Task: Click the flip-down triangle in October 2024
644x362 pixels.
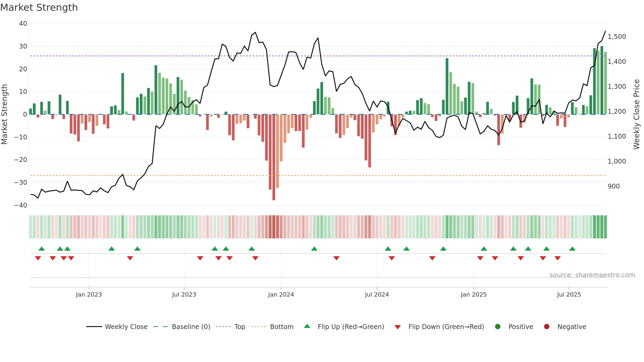Action: 432,258
